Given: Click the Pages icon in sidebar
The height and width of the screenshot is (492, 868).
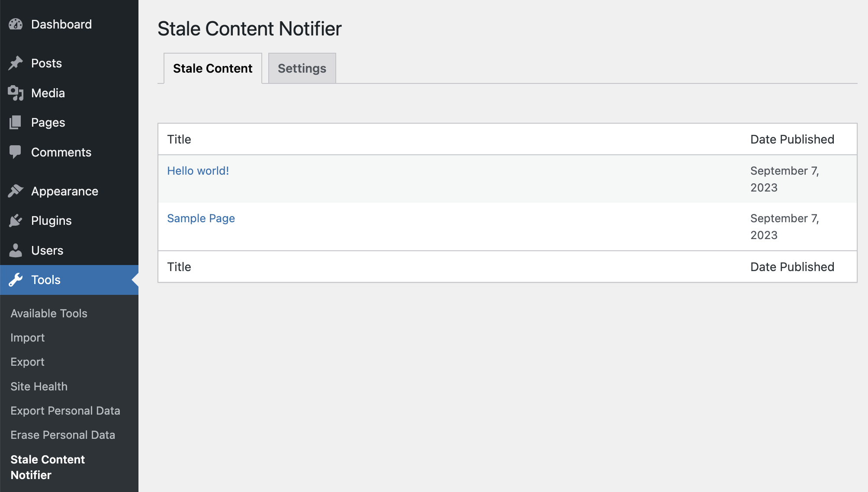Looking at the screenshot, I should click(16, 122).
